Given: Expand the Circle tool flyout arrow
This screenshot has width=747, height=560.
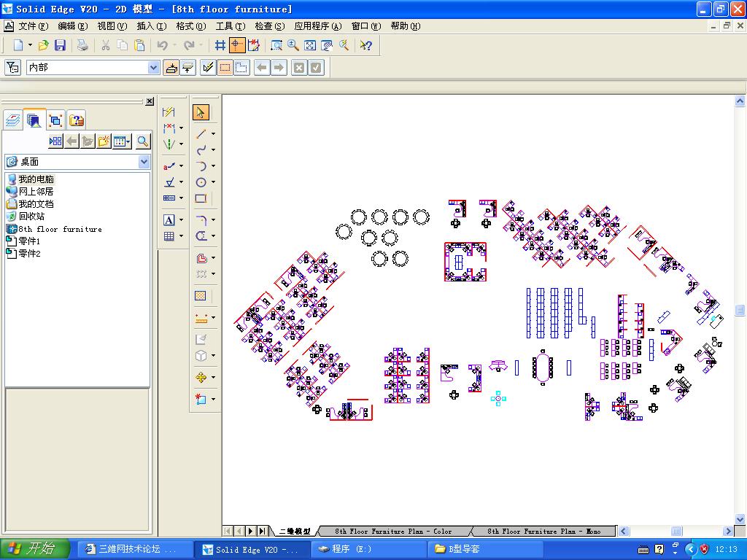Looking at the screenshot, I should coord(213,182).
